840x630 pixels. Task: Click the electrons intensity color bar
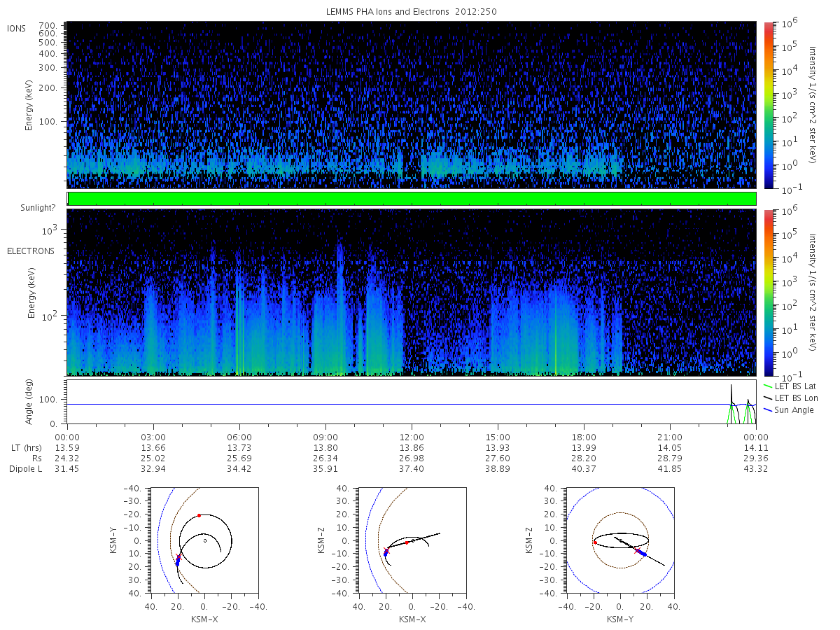coord(768,292)
